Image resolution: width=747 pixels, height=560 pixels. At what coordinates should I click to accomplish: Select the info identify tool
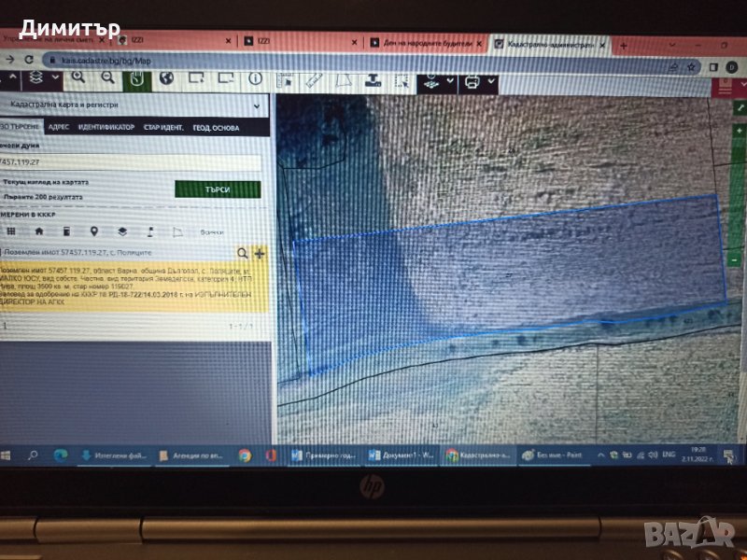(255, 79)
